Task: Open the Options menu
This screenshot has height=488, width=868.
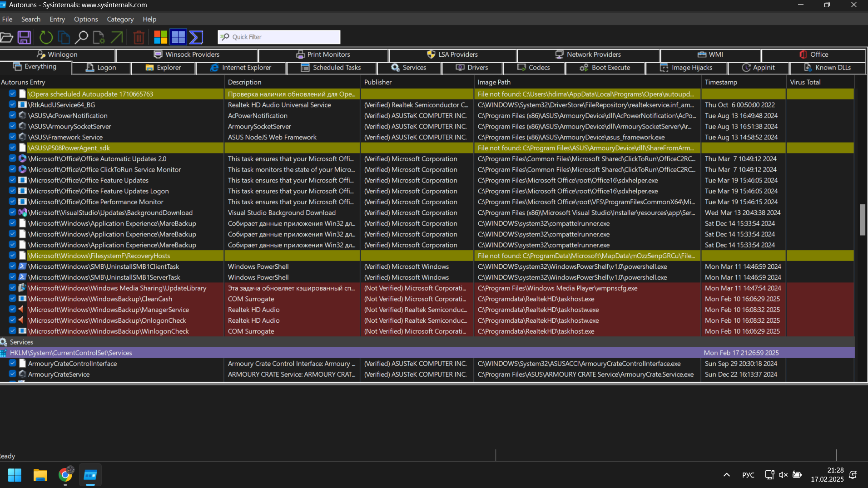Action: tap(86, 19)
